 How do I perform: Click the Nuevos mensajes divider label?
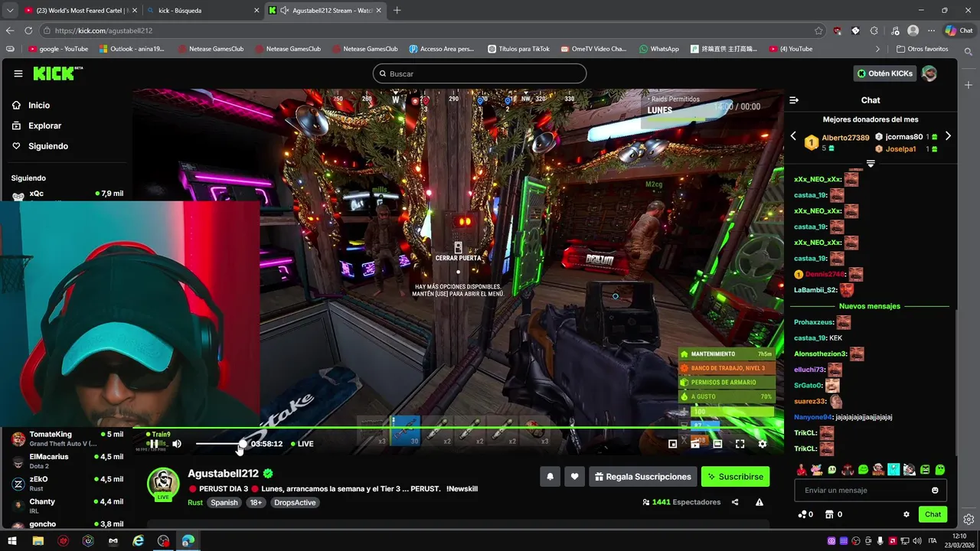coord(870,306)
